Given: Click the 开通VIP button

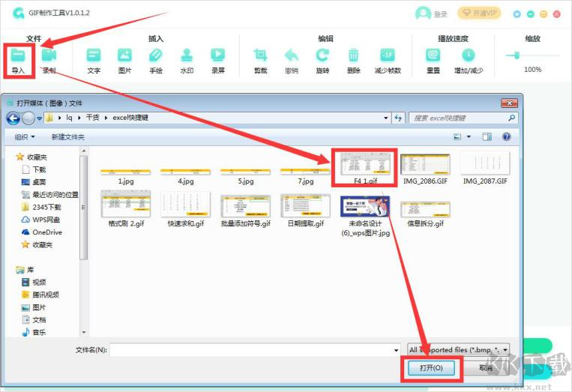Looking at the screenshot, I should [479, 13].
